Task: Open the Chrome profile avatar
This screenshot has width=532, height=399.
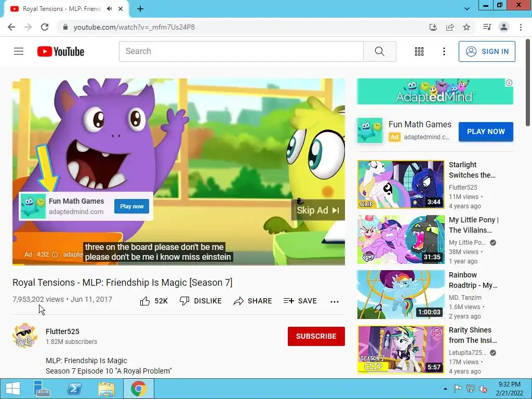Action: point(504,27)
